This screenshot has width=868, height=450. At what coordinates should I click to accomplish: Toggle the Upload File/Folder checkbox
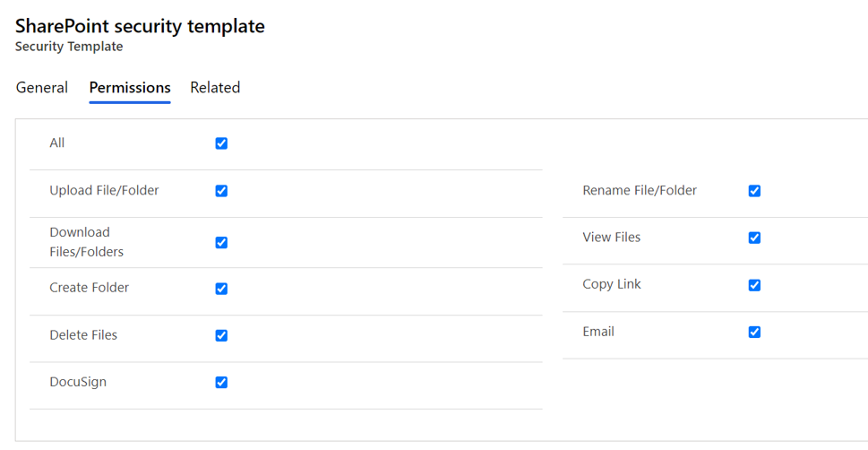point(221,191)
